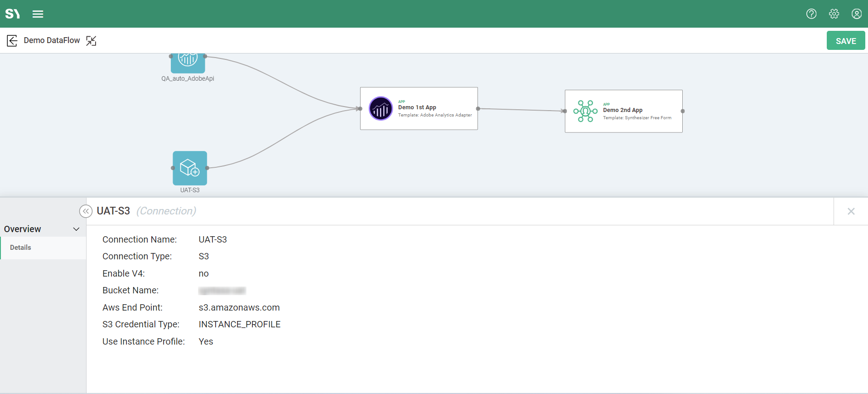This screenshot has width=868, height=394.
Task: Click the Synthesizer icon in Demo 2nd App
Action: pyautogui.click(x=585, y=111)
